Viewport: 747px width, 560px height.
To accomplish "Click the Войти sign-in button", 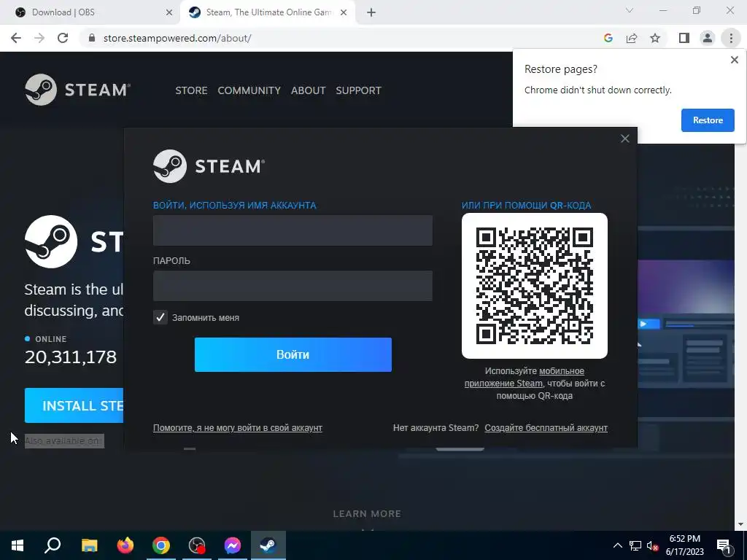I will coord(293,355).
